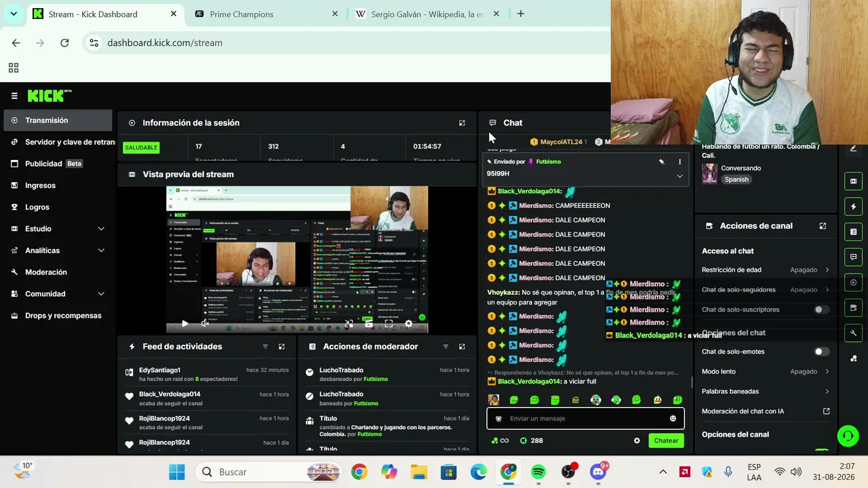
Task: Filter the Acciones de moderador list
Action: [x=446, y=346]
